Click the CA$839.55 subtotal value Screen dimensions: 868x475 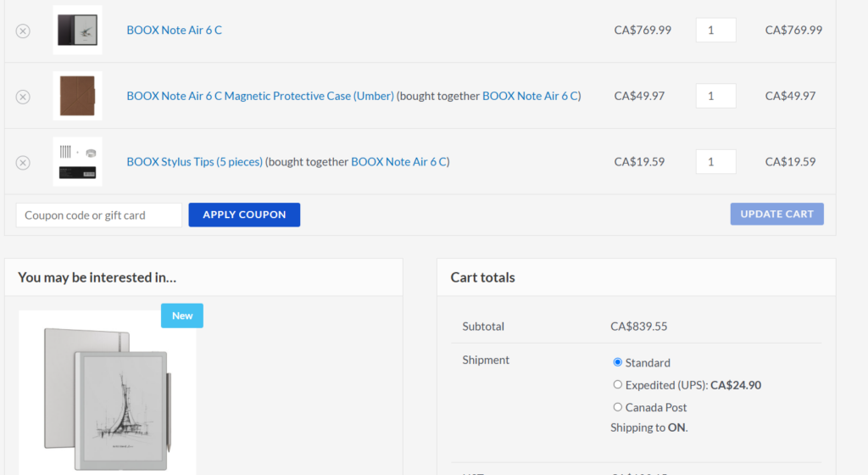pyautogui.click(x=639, y=326)
